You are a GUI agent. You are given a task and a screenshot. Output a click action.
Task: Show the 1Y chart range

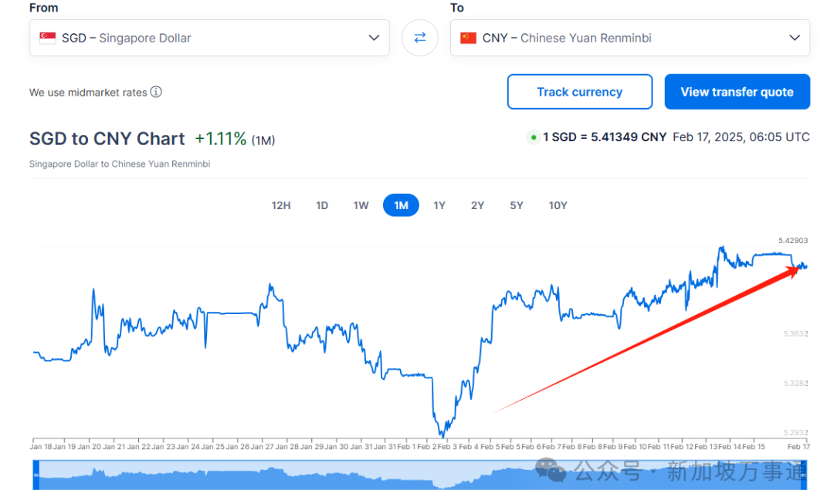(x=439, y=205)
